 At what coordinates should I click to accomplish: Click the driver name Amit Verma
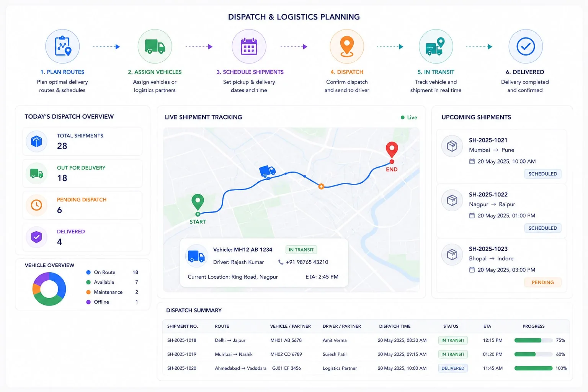point(335,340)
